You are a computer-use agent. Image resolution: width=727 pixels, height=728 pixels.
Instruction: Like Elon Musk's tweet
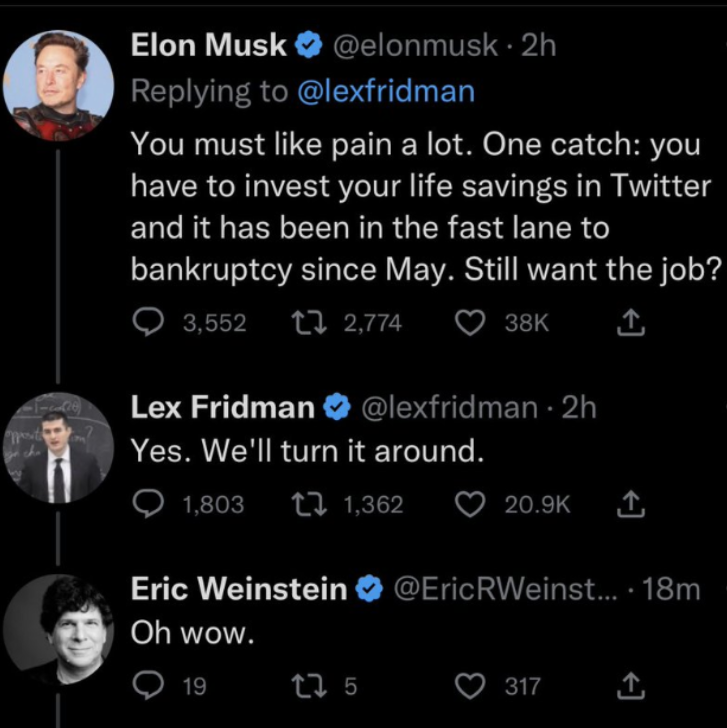coord(470,323)
